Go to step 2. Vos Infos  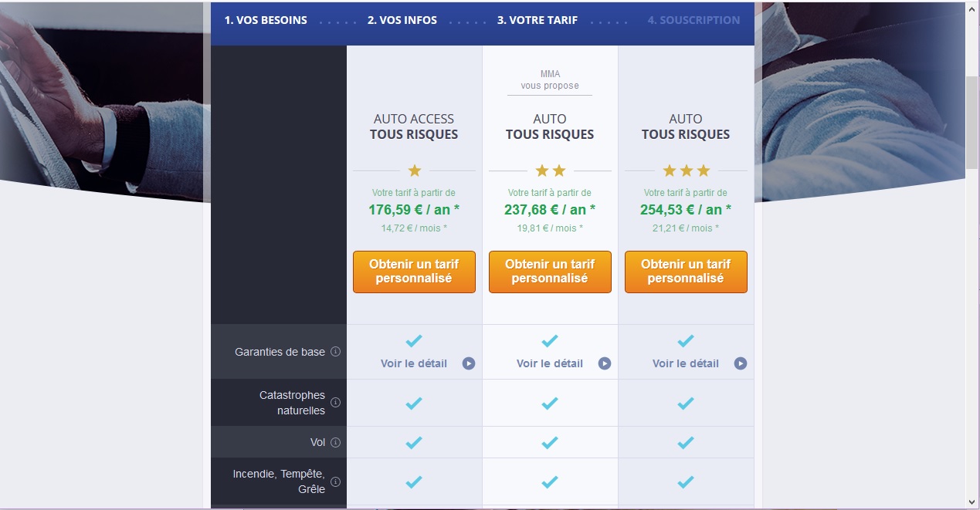click(x=402, y=20)
